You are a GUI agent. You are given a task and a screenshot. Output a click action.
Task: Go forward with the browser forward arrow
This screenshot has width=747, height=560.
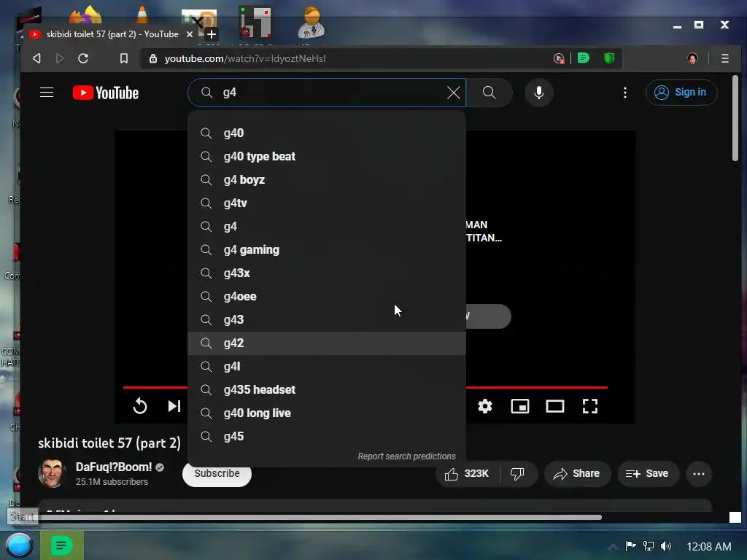(x=60, y=58)
